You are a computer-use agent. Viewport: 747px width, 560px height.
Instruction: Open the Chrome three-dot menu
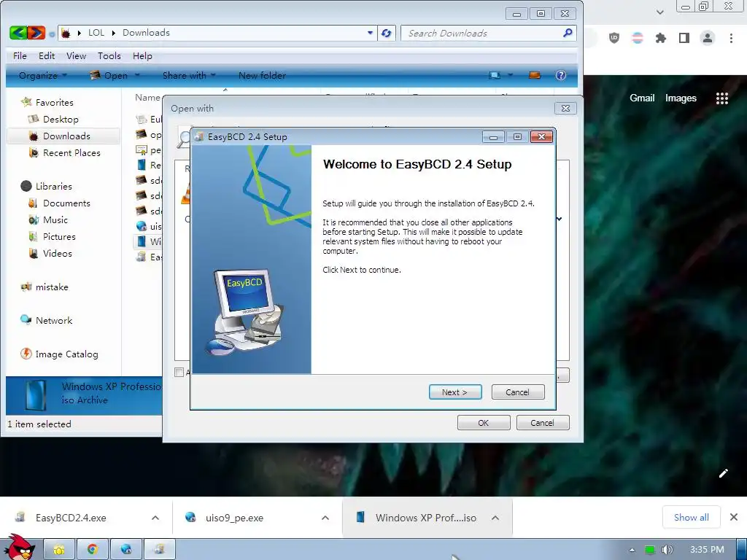[731, 38]
